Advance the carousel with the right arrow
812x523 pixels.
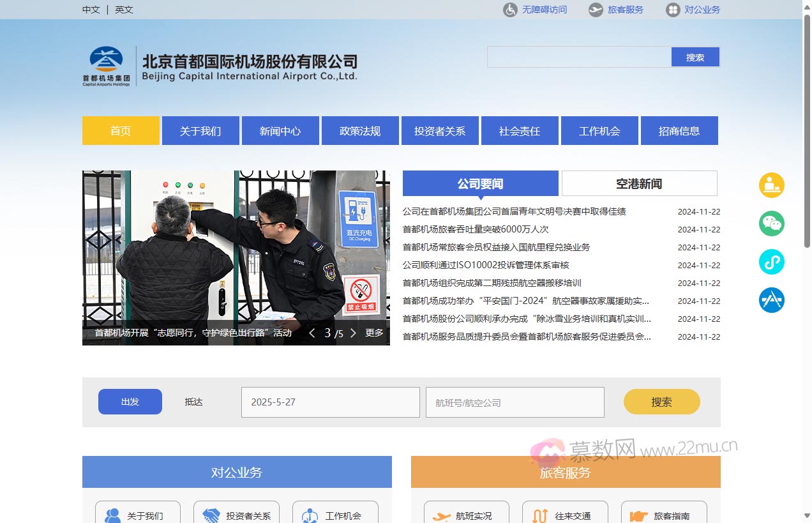click(353, 333)
